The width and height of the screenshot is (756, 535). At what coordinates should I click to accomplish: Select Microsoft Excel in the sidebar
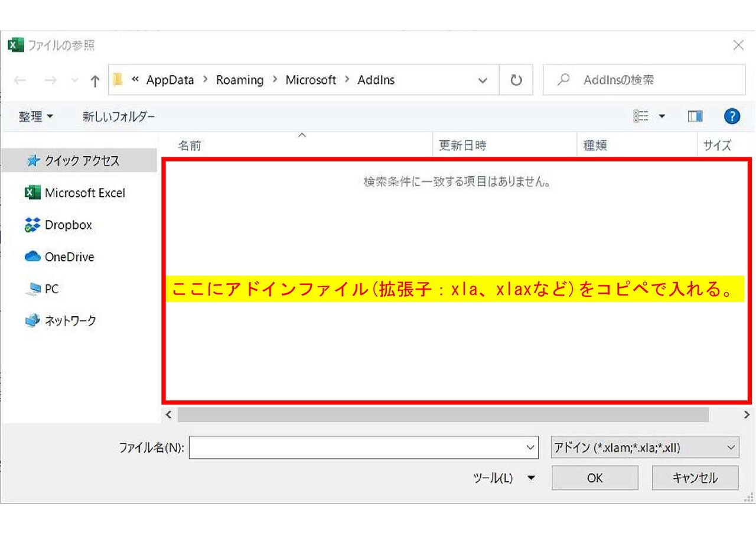pyautogui.click(x=85, y=193)
